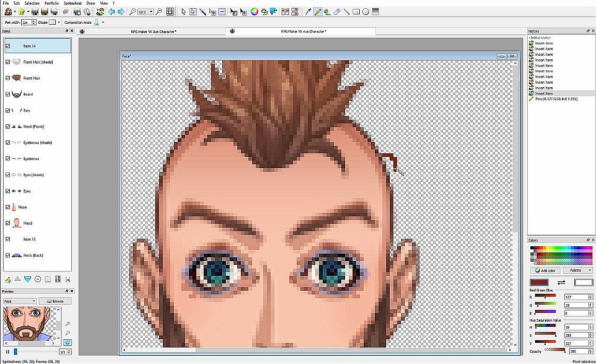Click the preview frame 1/1 spinner

coord(69,352)
